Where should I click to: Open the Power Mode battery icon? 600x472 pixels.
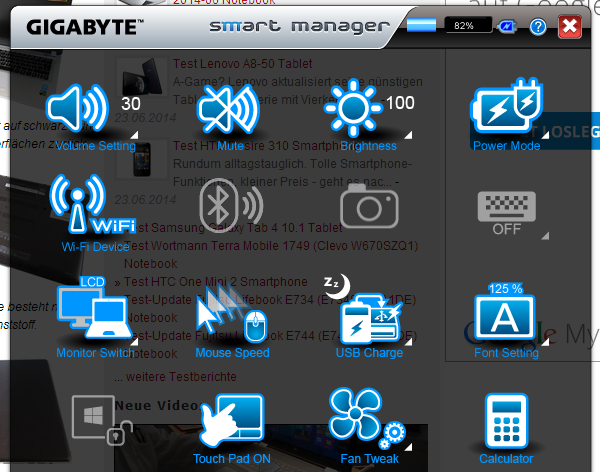[507, 106]
